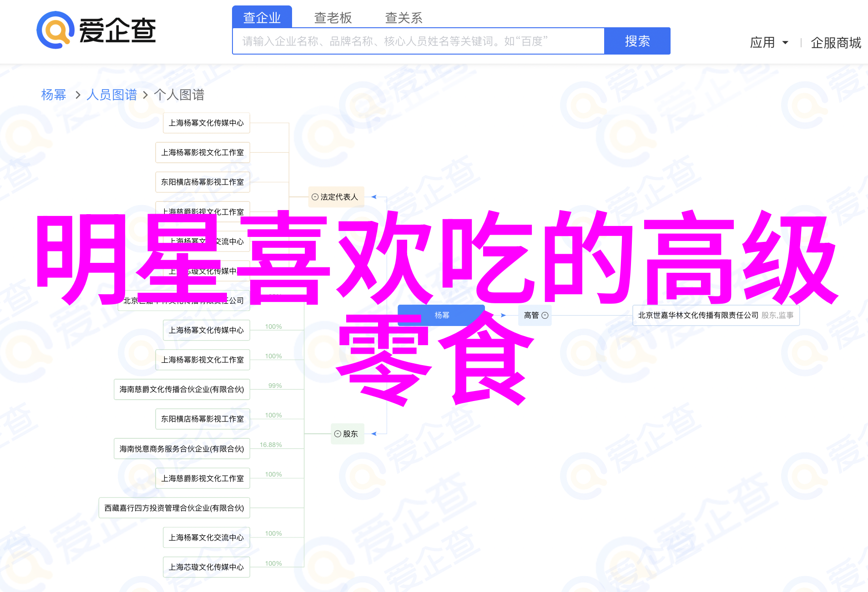Open shareholder 上海杨幂文化交流中心 100% node
Image resolution: width=868 pixels, height=592 pixels.
[x=207, y=537]
